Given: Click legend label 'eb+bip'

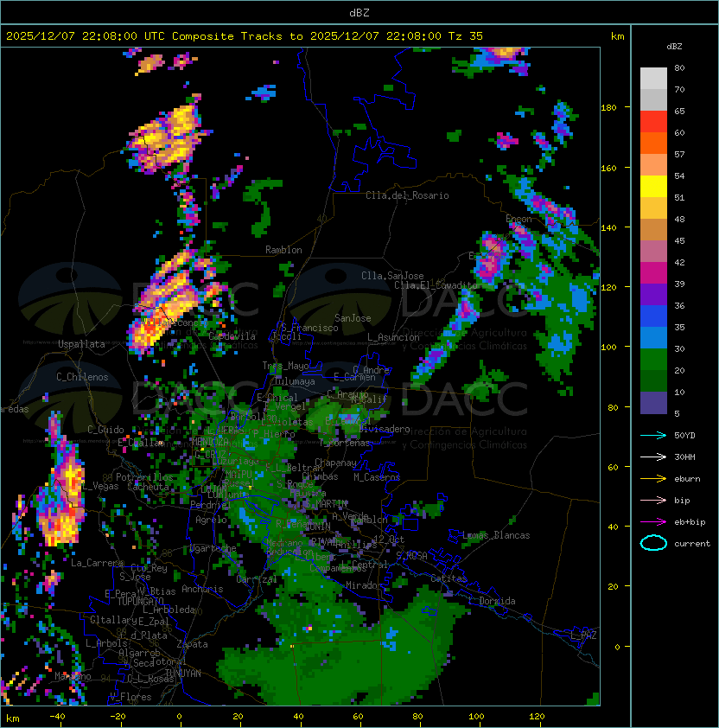Looking at the screenshot, I should click(690, 522).
